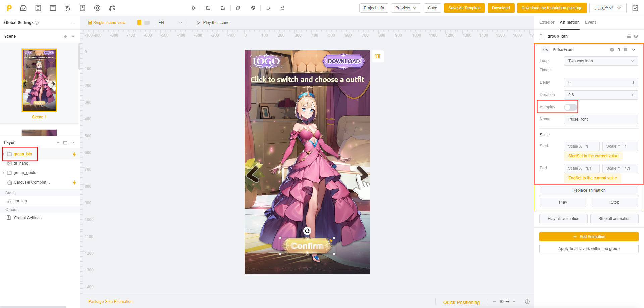Select the tap gesture hand tool icon
Viewport: 644px width, 308px height.
(x=68, y=8)
